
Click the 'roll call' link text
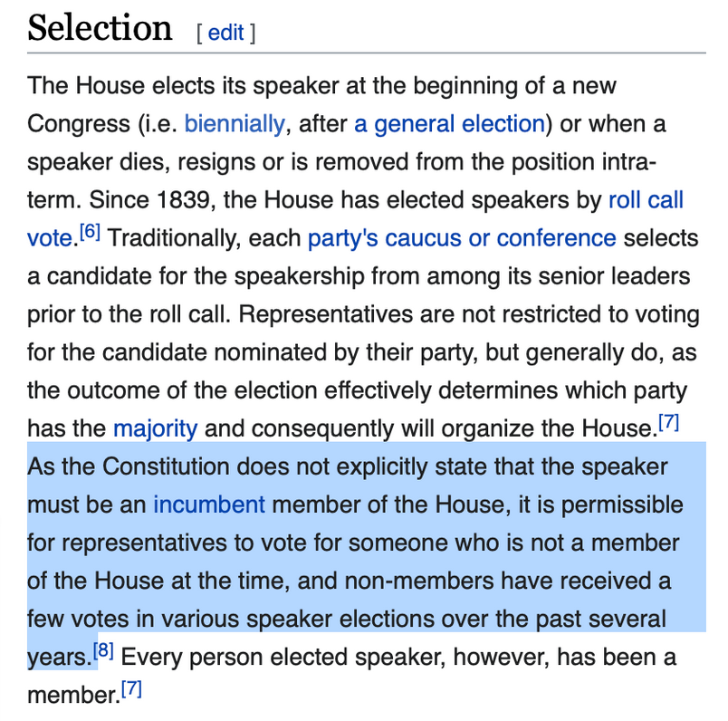[646, 200]
